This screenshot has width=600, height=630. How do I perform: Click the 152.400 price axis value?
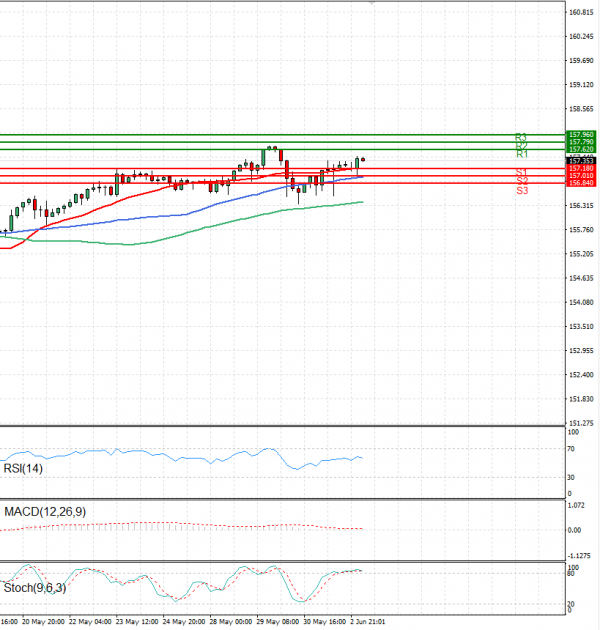[581, 375]
